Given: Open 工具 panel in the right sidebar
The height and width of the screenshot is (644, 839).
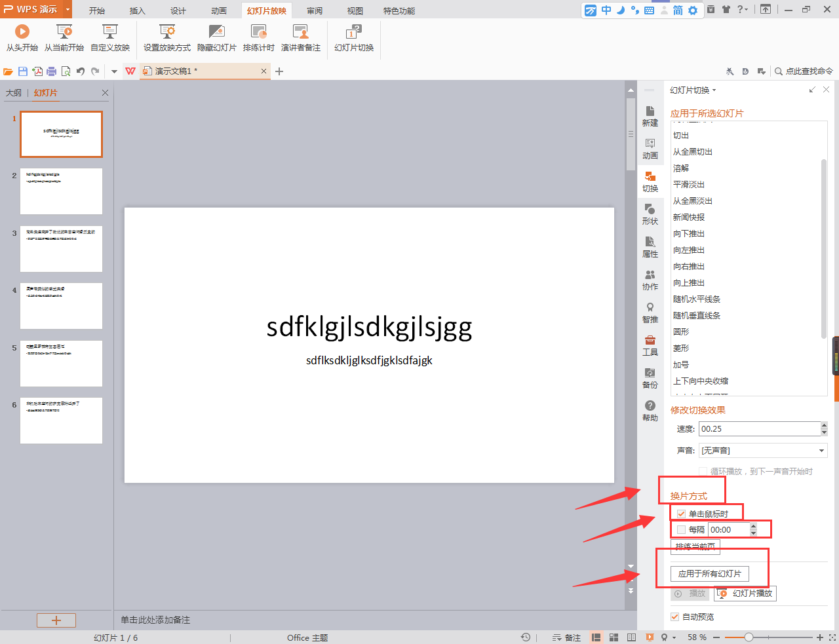Looking at the screenshot, I should pos(650,345).
